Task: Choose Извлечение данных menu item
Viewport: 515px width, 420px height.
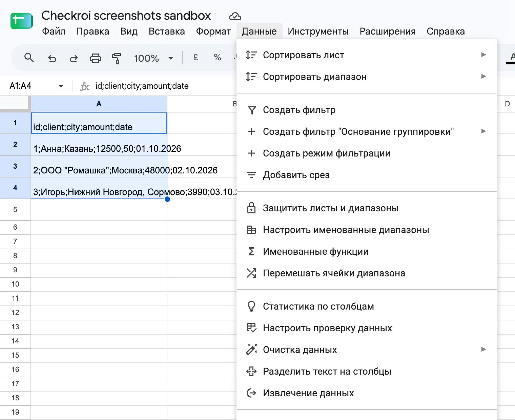Action: click(367, 393)
